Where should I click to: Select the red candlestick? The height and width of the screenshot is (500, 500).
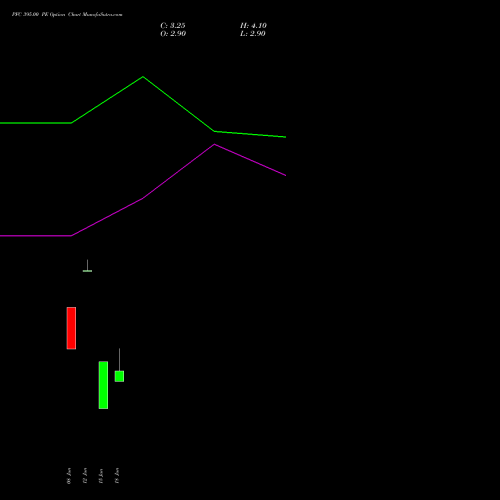click(x=71, y=328)
